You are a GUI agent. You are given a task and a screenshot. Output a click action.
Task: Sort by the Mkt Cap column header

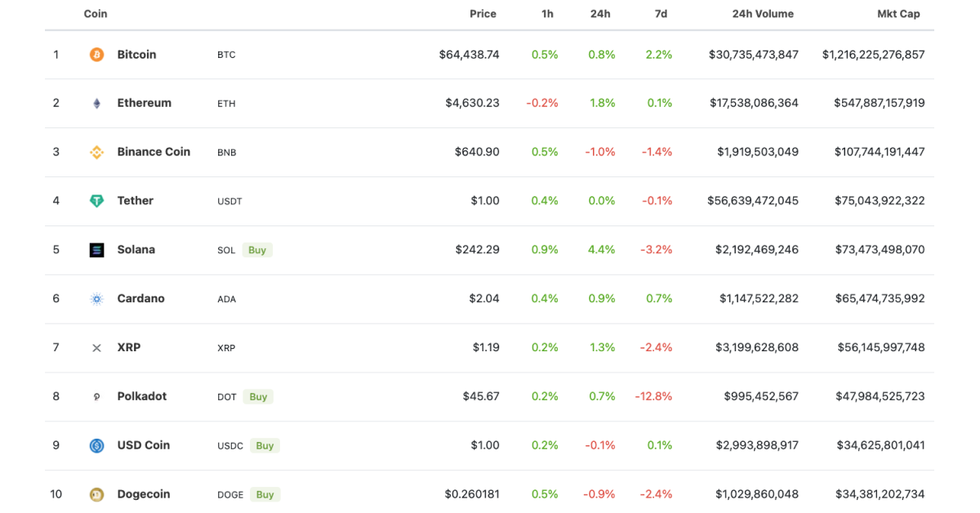click(898, 14)
